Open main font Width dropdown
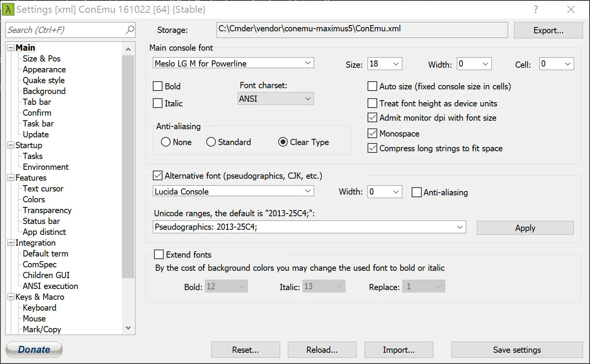Screen dimensions: 590x364 coord(474,64)
